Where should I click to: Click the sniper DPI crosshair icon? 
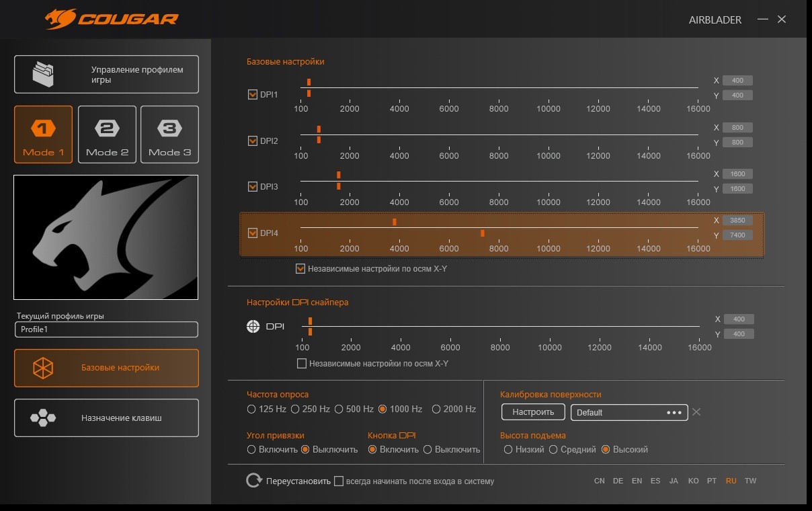pyautogui.click(x=253, y=327)
